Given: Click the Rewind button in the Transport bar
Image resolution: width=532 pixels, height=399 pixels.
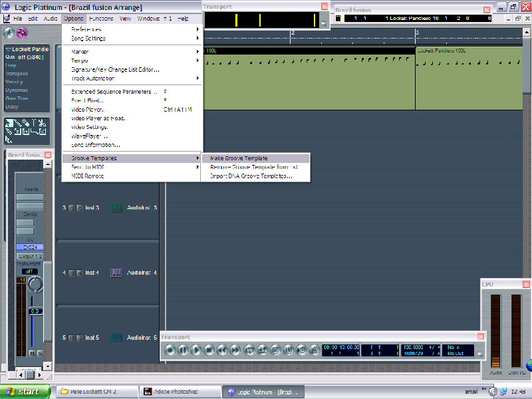Looking at the screenshot, I should tap(222, 350).
